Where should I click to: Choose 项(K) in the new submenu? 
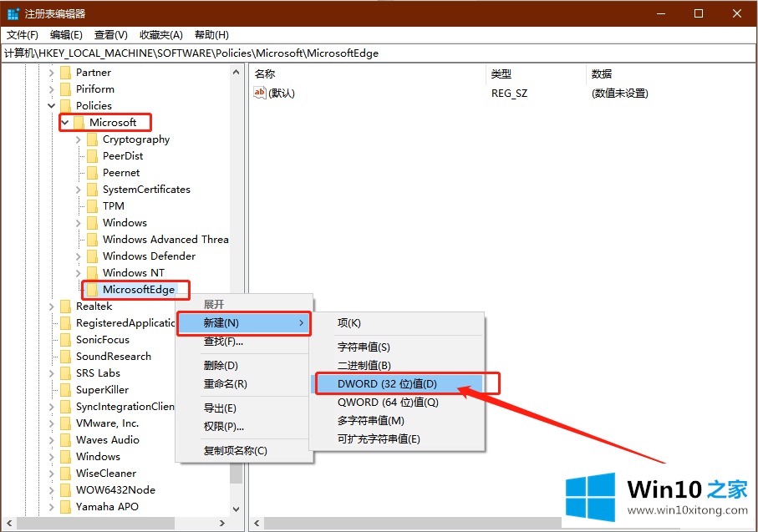click(397, 322)
